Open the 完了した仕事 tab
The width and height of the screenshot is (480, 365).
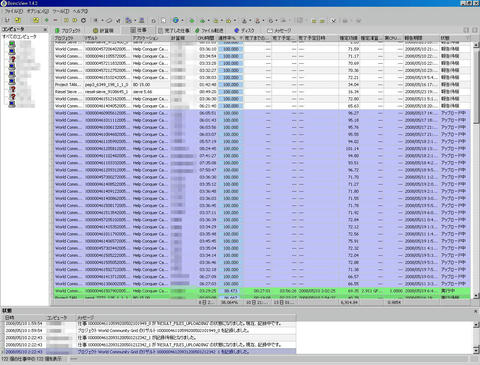tap(174, 30)
